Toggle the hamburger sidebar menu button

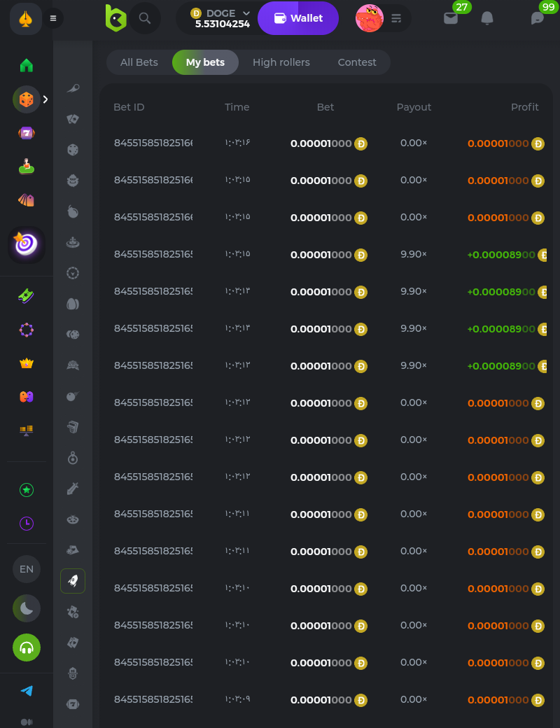(x=53, y=18)
